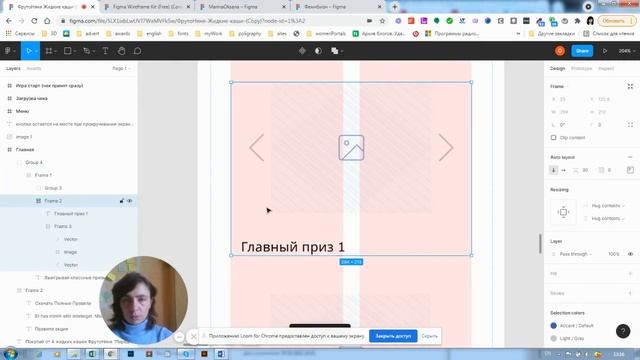
Task: Switch to the Inspect tab
Action: point(606,69)
